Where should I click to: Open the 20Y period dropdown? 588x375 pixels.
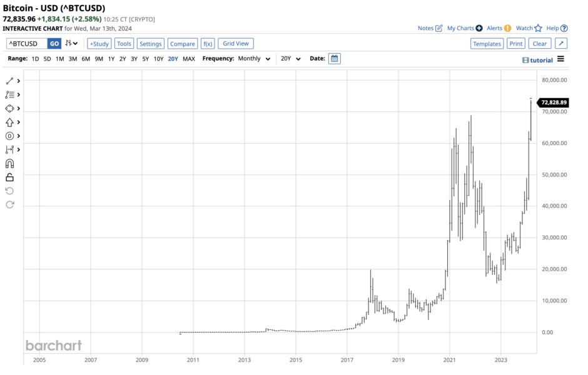pyautogui.click(x=291, y=59)
